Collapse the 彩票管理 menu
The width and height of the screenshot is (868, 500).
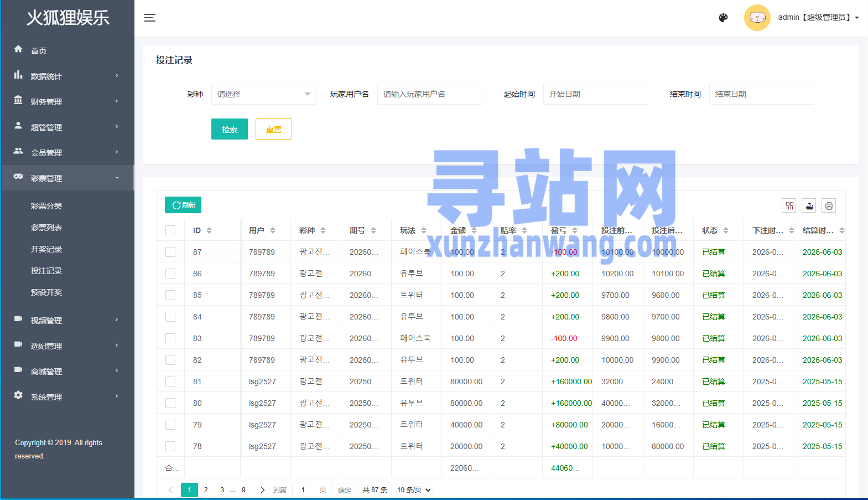tap(67, 178)
